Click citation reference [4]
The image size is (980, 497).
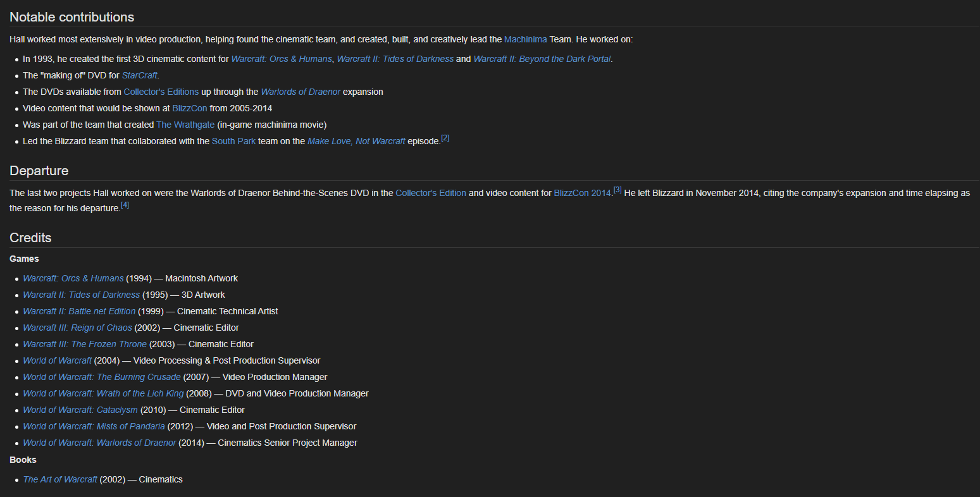125,205
